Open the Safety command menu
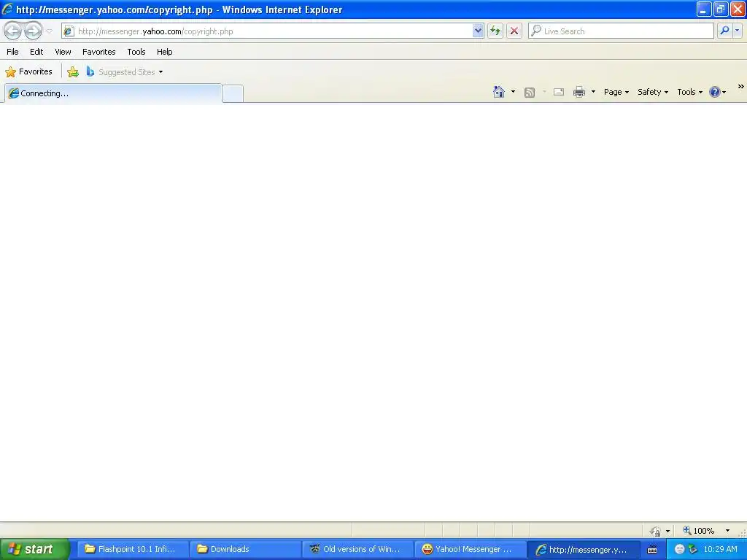Viewport: 747px width, 560px height. [652, 92]
